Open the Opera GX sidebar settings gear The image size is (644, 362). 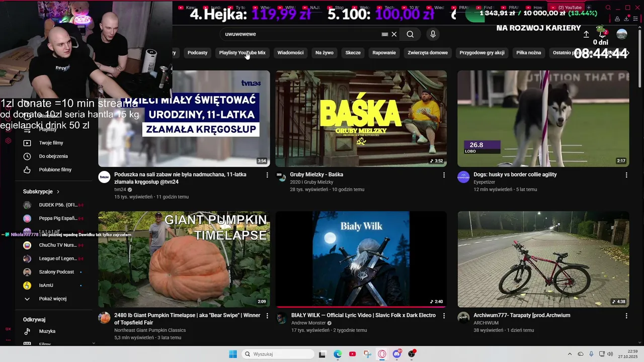pos(8,141)
